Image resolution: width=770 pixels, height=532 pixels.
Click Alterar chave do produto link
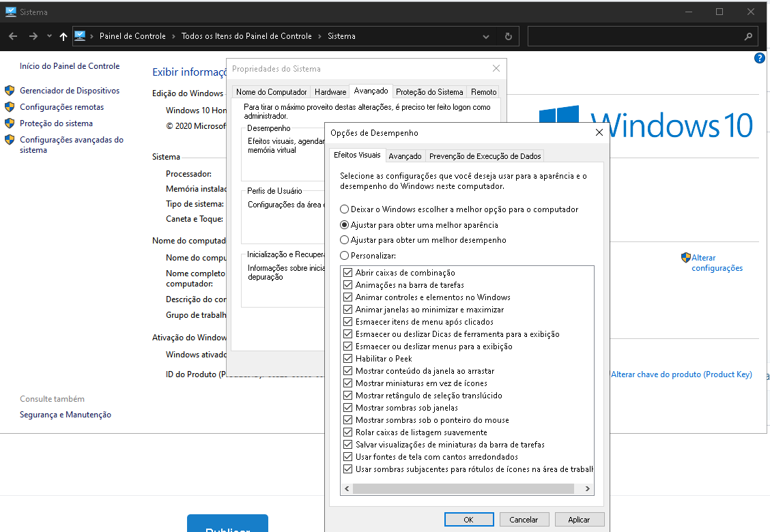click(x=681, y=374)
